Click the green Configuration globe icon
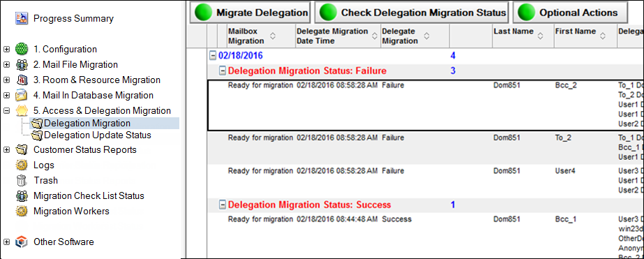The image size is (644, 259). pyautogui.click(x=22, y=50)
